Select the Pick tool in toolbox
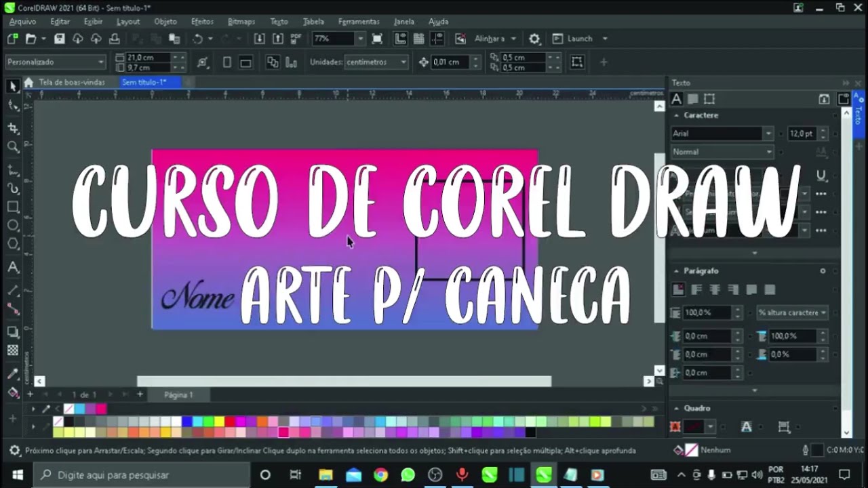868x488 pixels. 13,86
